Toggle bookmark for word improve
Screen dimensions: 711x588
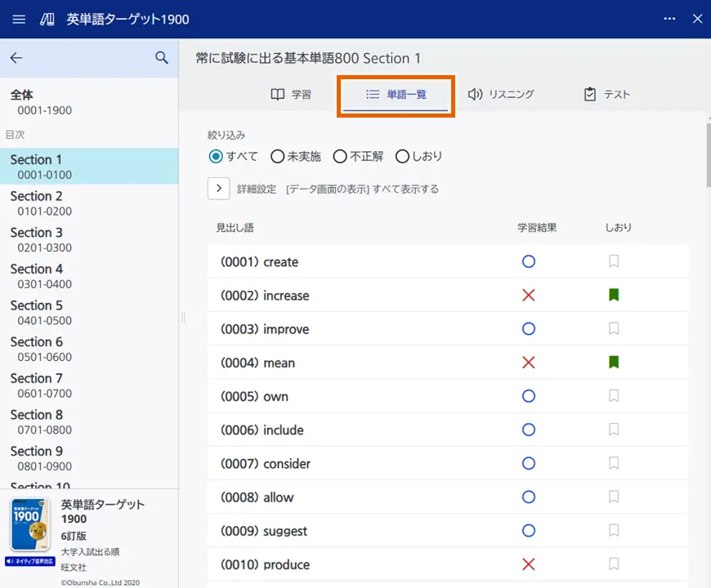614,328
